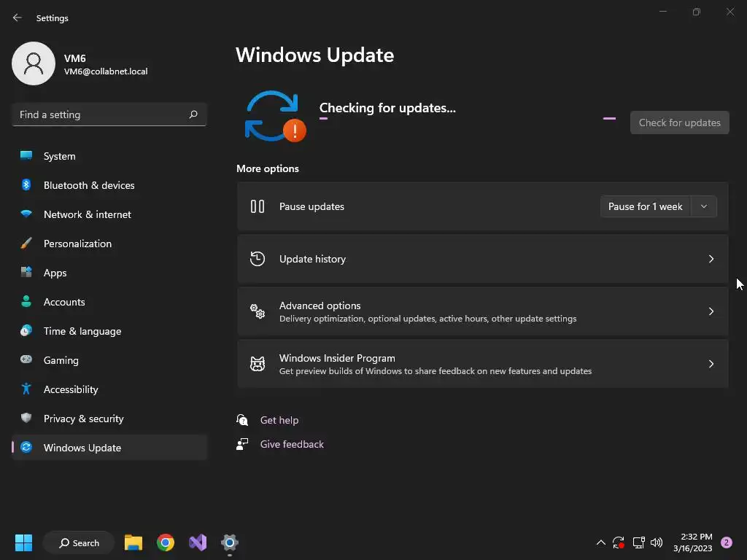Click the back arrow in Settings
This screenshot has height=560, width=747.
18,17
